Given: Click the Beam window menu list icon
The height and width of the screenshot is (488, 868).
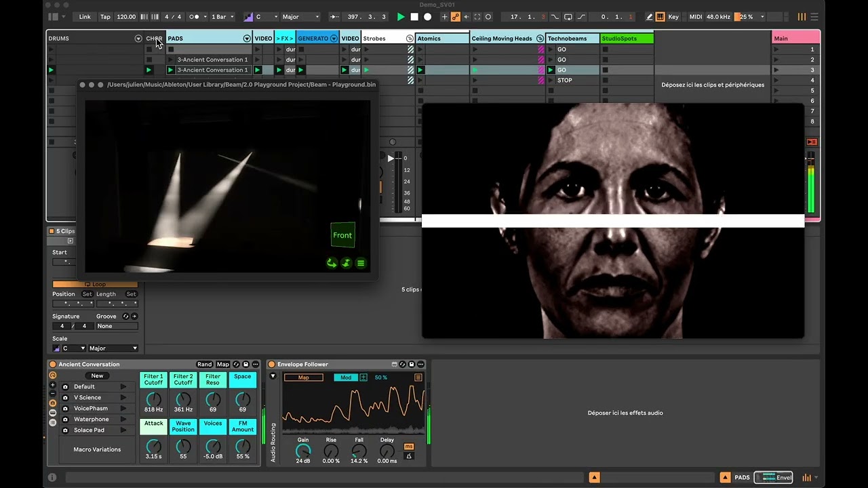Looking at the screenshot, I should pyautogui.click(x=361, y=263).
